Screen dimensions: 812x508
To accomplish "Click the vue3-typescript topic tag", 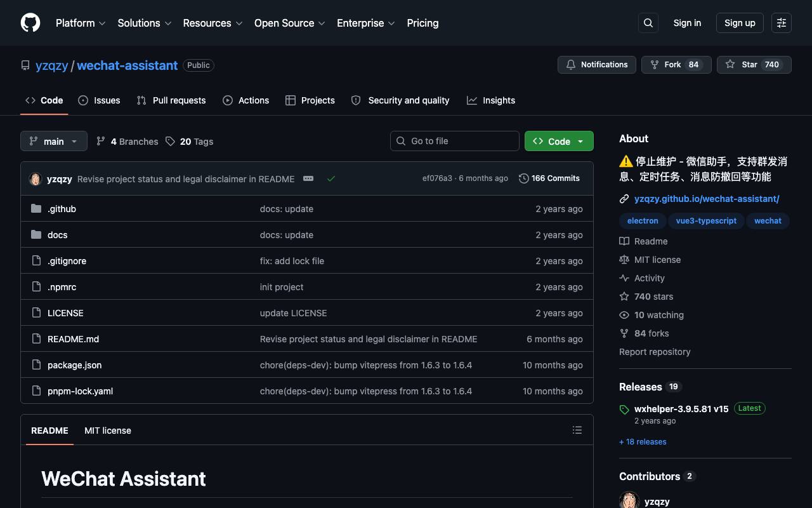I will (706, 221).
